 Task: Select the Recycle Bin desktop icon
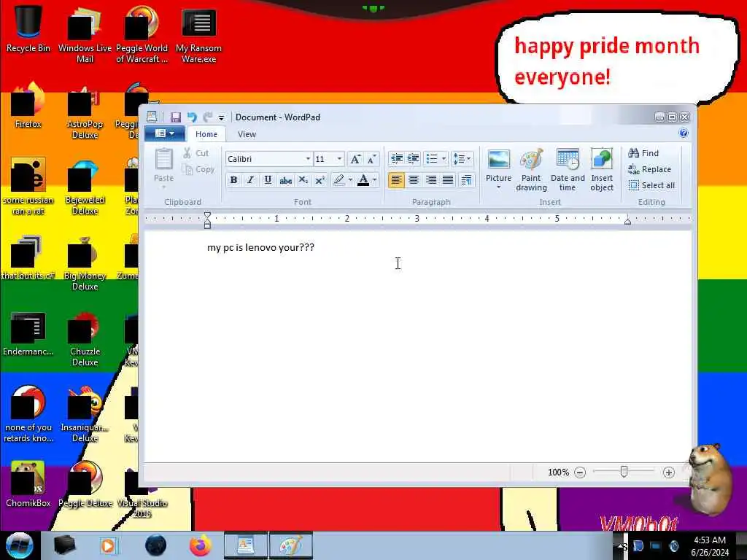coord(28,28)
